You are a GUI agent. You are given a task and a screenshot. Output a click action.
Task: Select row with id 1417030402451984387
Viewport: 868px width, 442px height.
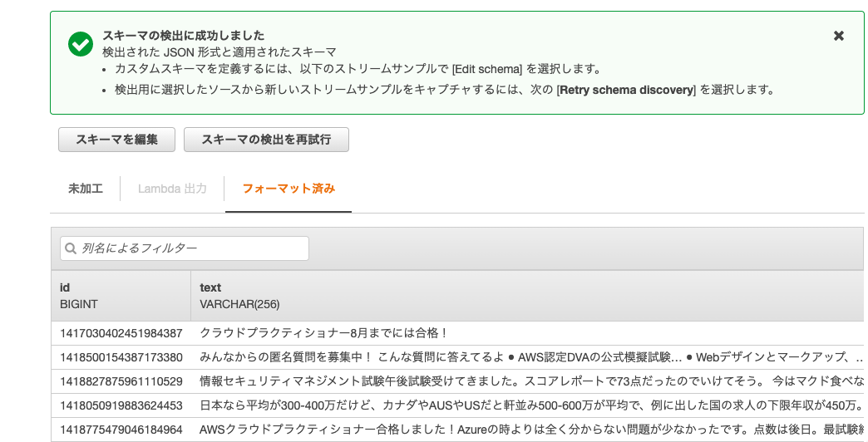(x=458, y=333)
